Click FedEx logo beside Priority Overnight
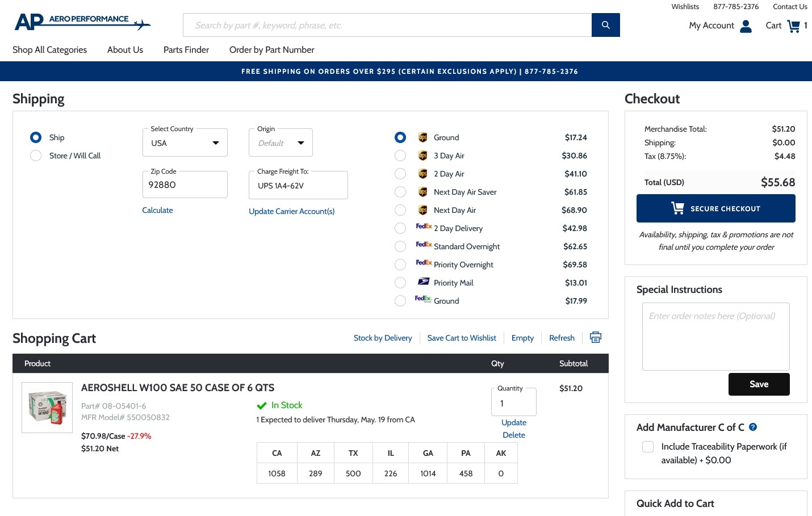The width and height of the screenshot is (812, 516). pyautogui.click(x=424, y=263)
